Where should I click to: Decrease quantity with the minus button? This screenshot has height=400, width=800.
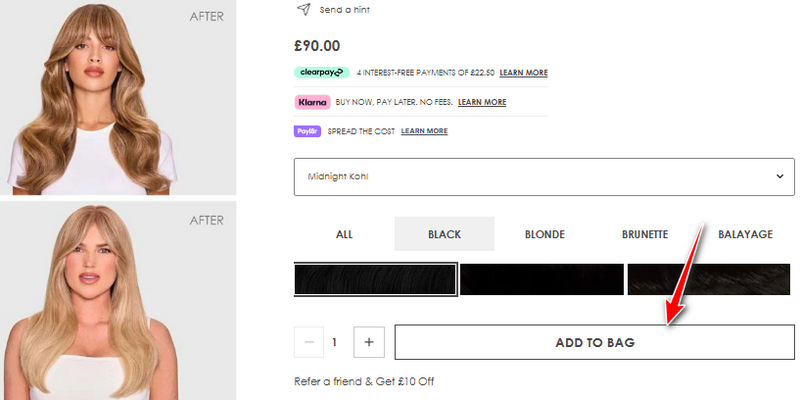click(x=309, y=342)
